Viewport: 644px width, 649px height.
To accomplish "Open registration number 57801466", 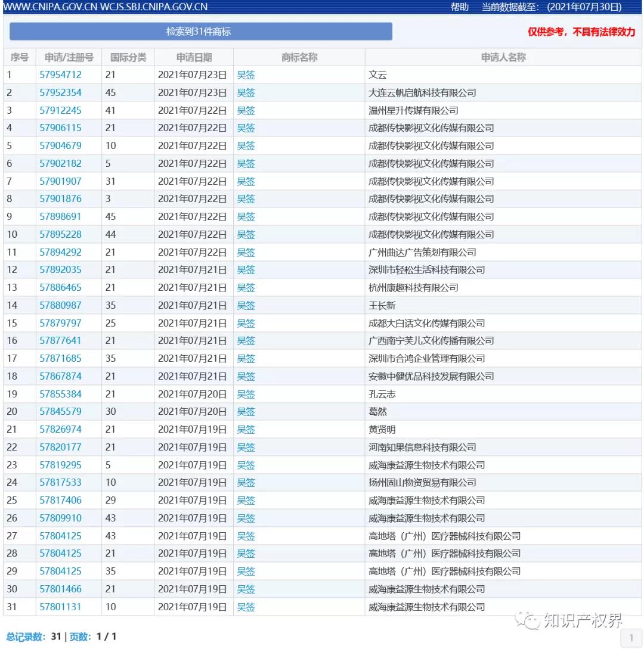I will pos(60,589).
